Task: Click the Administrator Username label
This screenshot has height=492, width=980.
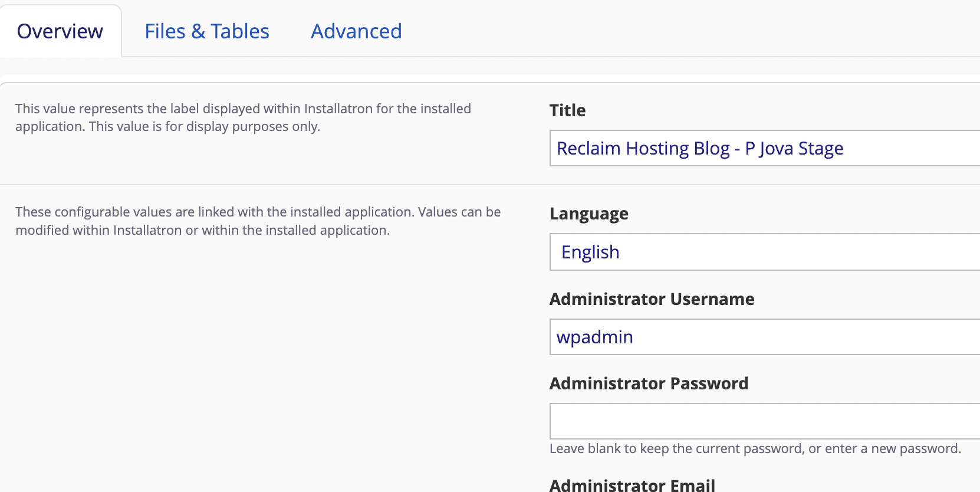Action: click(x=652, y=299)
